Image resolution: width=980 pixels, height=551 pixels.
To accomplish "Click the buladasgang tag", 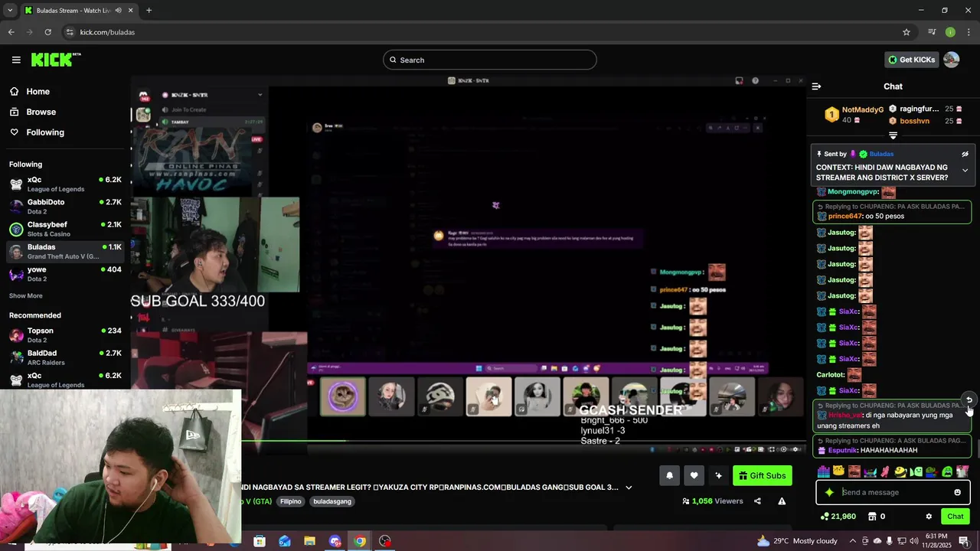I will pyautogui.click(x=332, y=501).
